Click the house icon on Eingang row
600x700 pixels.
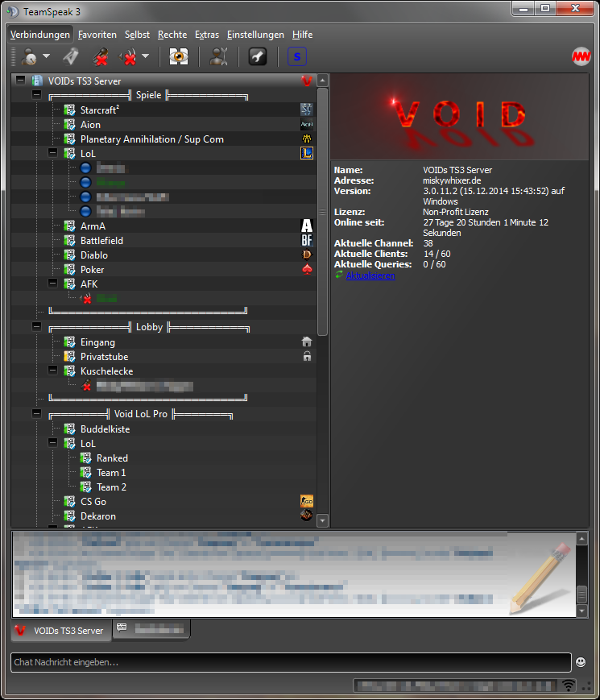tap(307, 342)
